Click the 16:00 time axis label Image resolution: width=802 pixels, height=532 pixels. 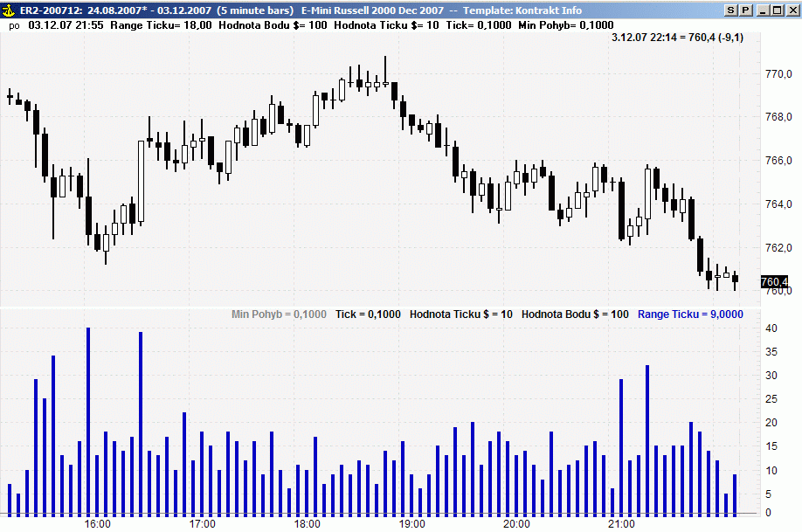(x=97, y=524)
